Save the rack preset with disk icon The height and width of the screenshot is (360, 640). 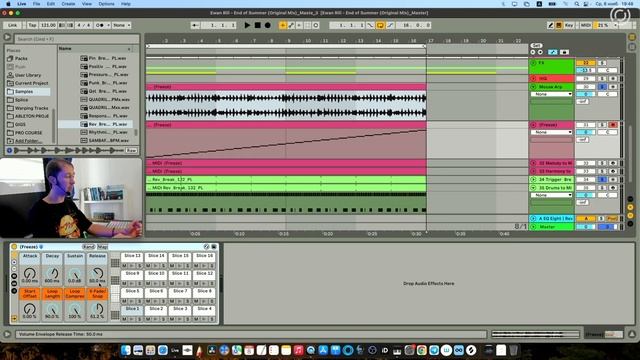[x=213, y=247]
